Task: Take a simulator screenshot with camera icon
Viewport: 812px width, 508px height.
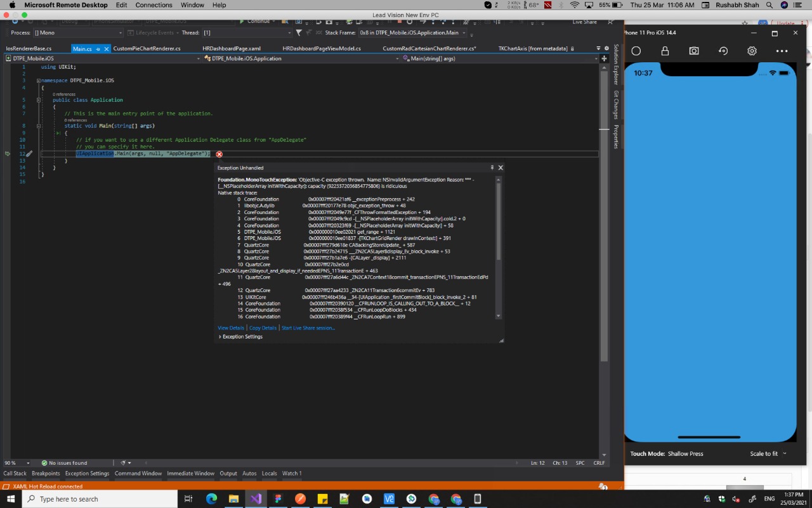Action: coord(694,51)
